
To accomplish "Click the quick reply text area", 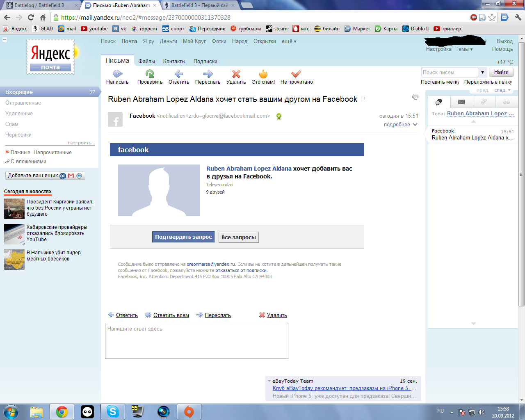I will [196, 341].
